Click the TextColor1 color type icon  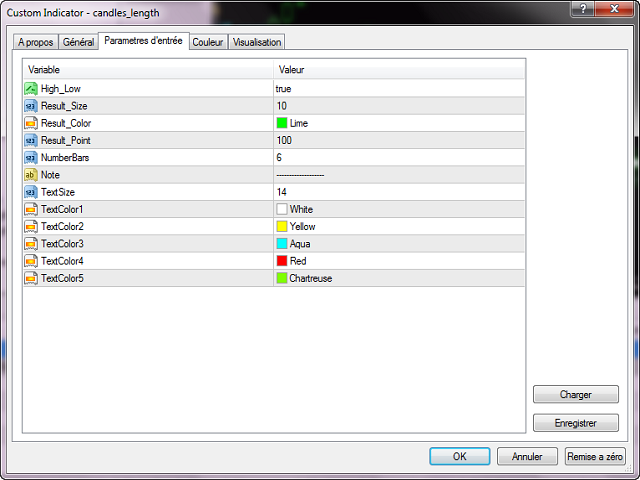[x=31, y=209]
